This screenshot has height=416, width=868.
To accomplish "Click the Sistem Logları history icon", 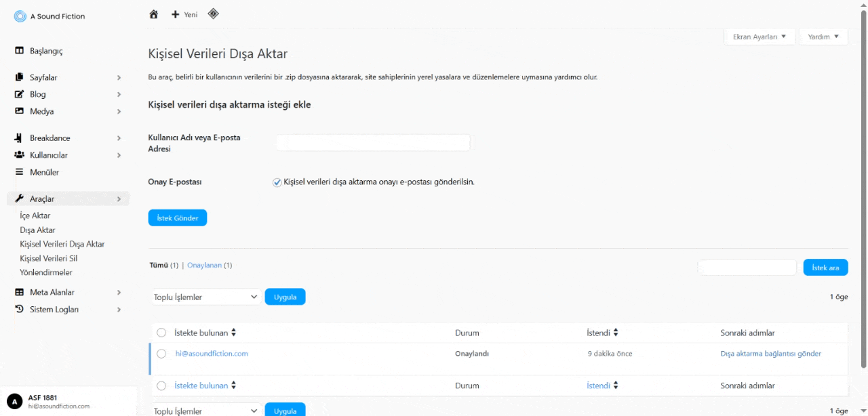I will 19,310.
